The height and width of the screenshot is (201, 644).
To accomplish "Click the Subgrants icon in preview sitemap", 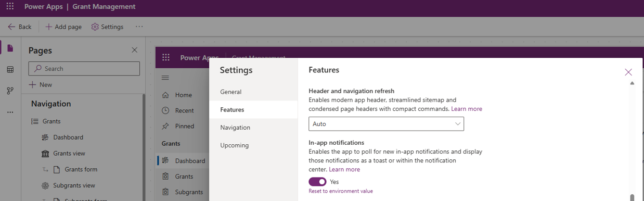I will (165, 192).
